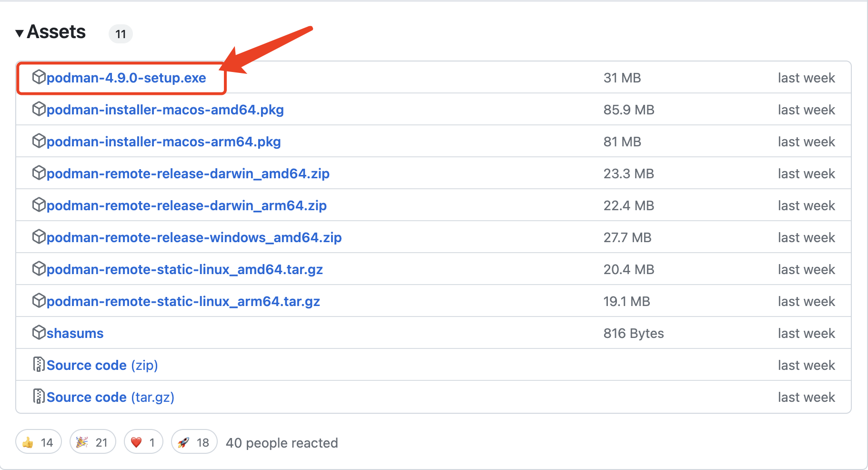The height and width of the screenshot is (470, 868).
Task: Click "last week" in the podman-4.9.0-setup.exe row
Action: 807,78
